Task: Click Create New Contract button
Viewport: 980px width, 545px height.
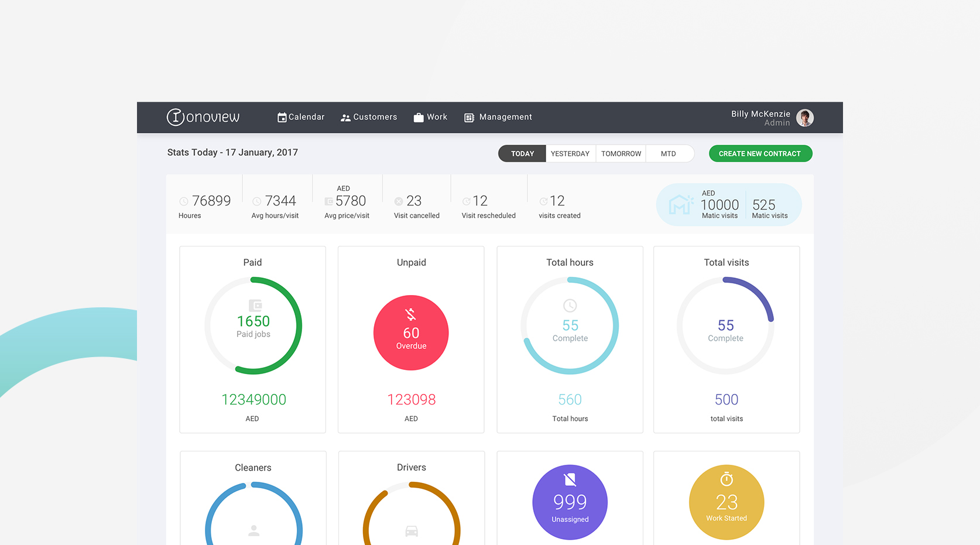Action: (760, 153)
